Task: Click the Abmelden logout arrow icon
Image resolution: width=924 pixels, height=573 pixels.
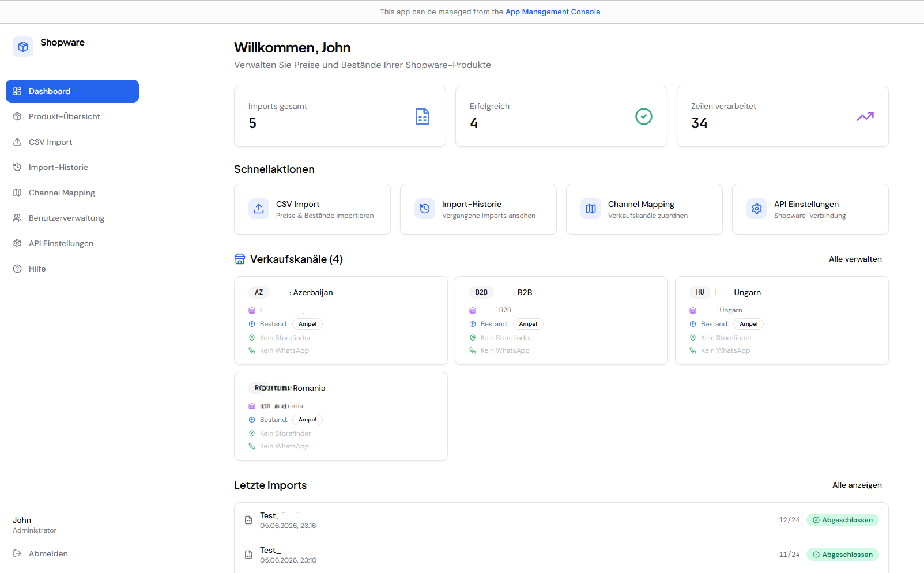Action: (17, 553)
